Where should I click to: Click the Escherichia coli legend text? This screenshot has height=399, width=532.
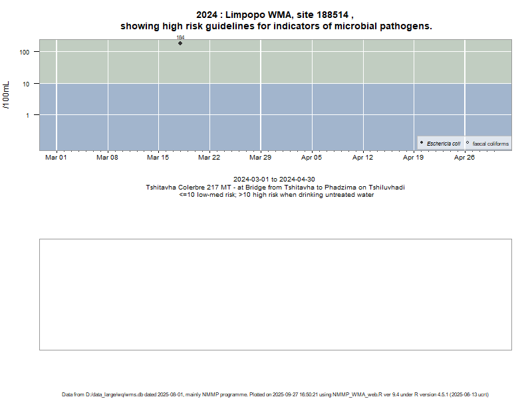pos(444,144)
